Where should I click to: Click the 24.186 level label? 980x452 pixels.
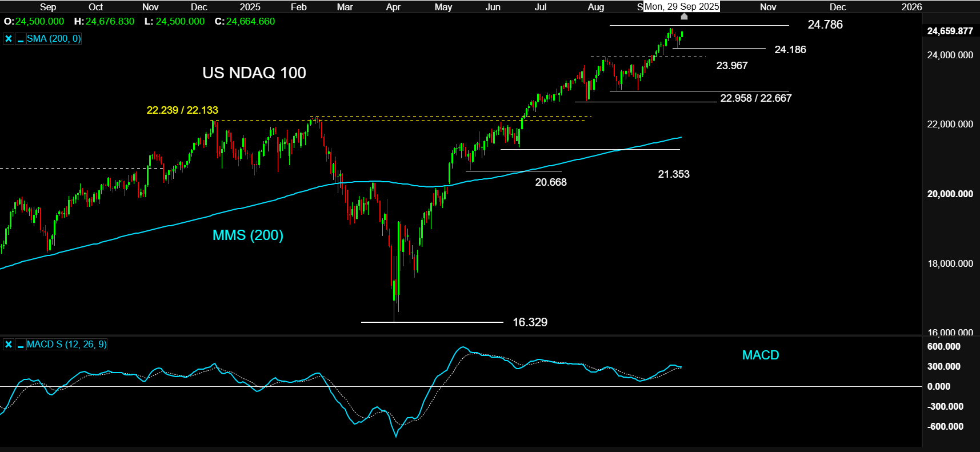[x=790, y=50]
